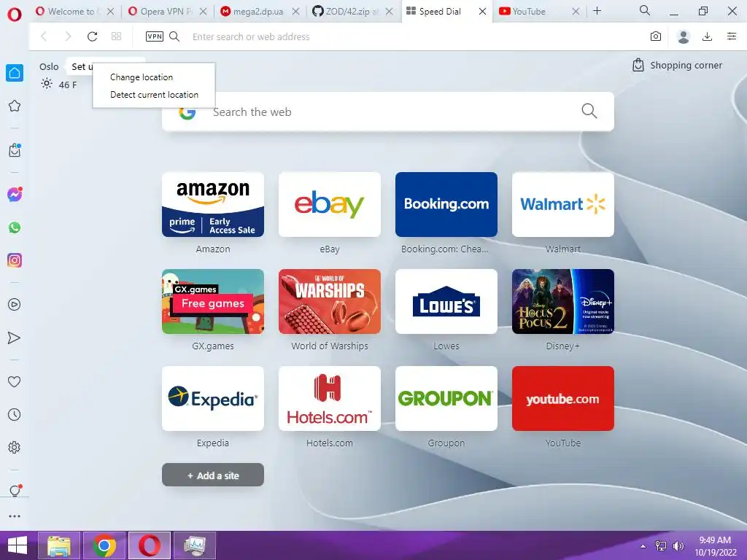Open History clock icon in sidebar
Screen dimensions: 747x560
click(x=15, y=414)
